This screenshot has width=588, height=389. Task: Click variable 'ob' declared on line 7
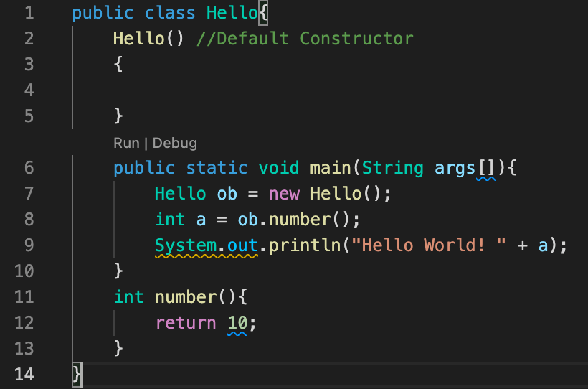pos(227,194)
